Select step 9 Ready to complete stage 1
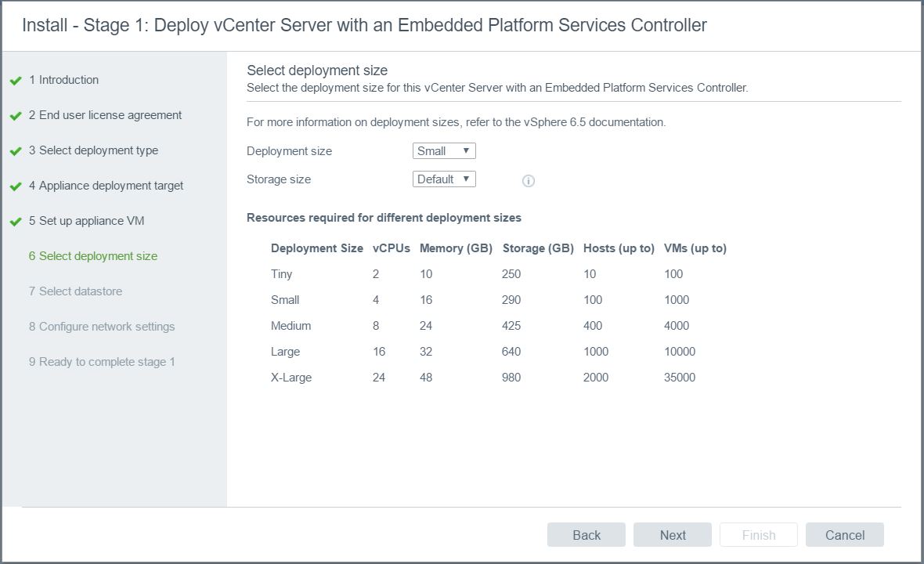 pyautogui.click(x=102, y=362)
